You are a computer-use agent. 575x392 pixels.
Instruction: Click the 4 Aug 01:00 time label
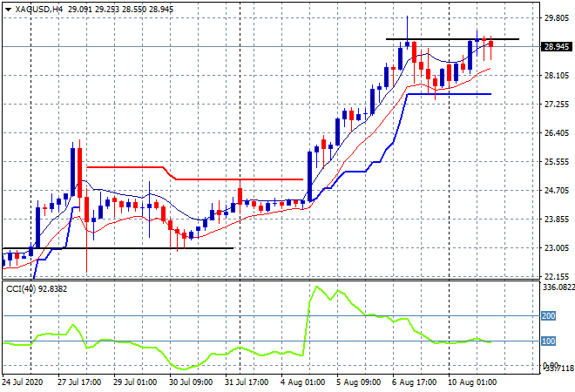(302, 382)
